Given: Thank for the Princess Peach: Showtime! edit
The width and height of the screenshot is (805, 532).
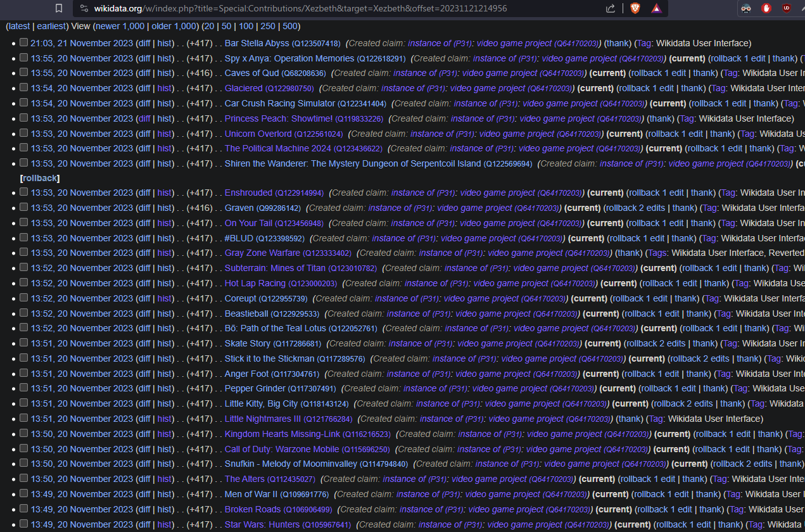Looking at the screenshot, I should pyautogui.click(x=661, y=118).
